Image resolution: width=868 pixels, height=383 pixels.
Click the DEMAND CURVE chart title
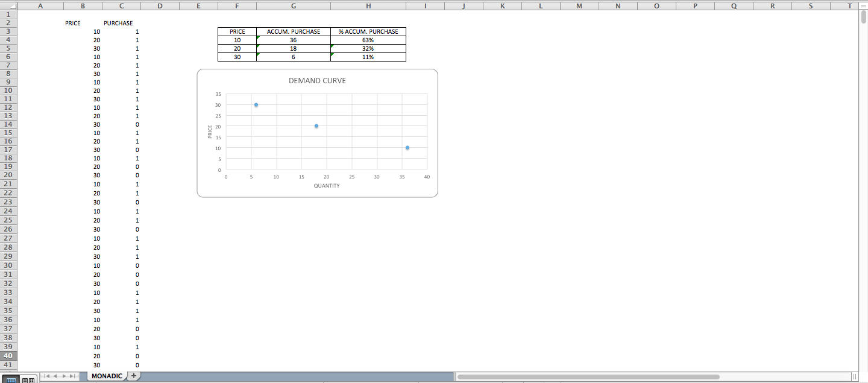[x=317, y=80]
